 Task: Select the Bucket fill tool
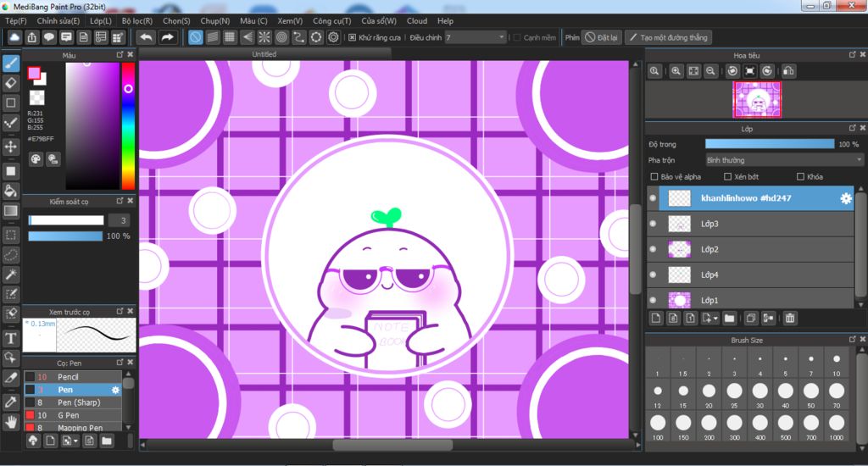pos(11,191)
